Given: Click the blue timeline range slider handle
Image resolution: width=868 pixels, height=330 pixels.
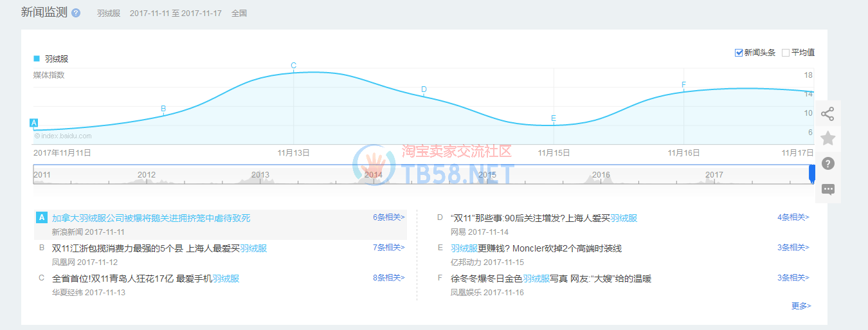Looking at the screenshot, I should 811,174.
